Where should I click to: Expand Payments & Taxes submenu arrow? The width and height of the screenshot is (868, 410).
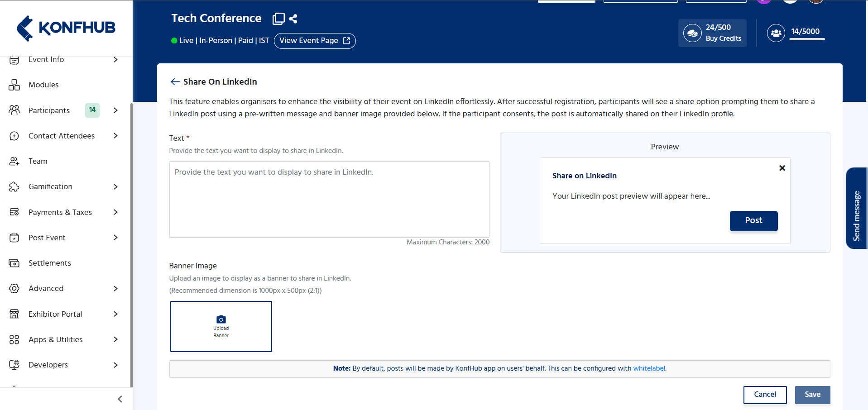tap(115, 212)
